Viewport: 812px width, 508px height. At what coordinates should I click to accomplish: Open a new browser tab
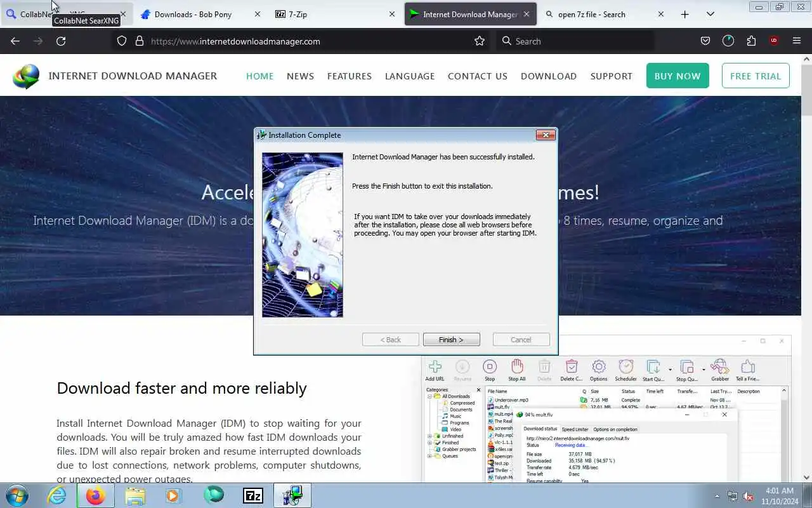(684, 14)
